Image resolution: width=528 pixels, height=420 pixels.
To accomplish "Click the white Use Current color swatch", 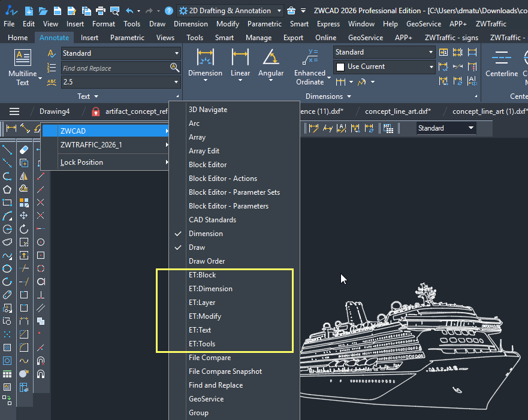I will (340, 67).
